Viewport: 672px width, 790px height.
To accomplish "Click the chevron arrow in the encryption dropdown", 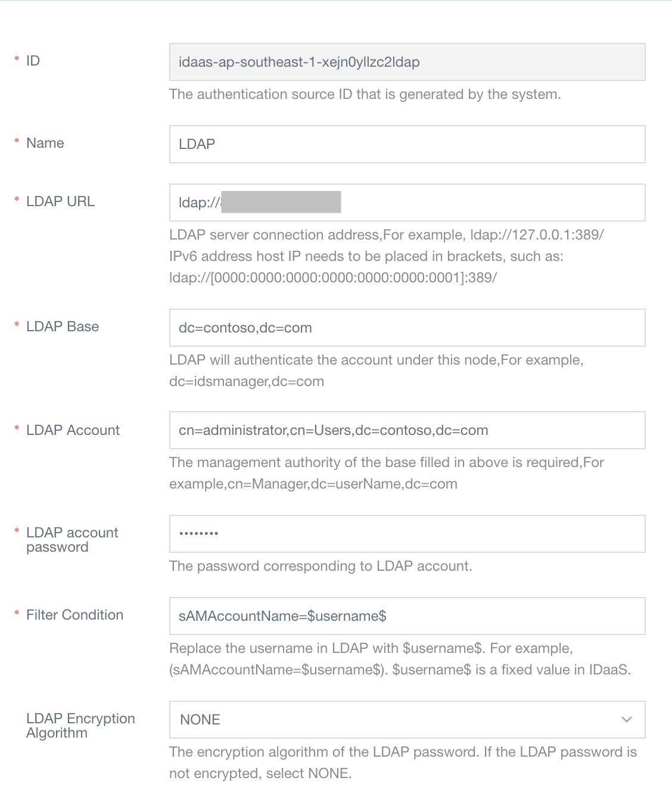I will coord(626,720).
